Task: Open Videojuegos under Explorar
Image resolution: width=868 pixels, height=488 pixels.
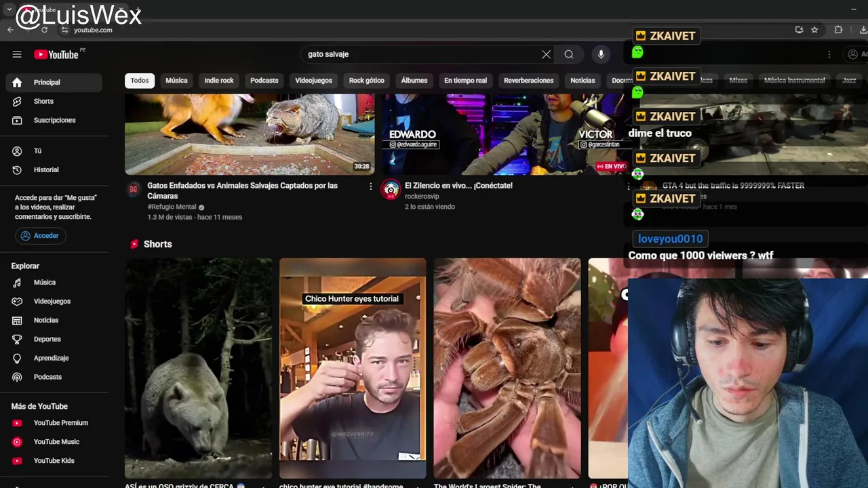Action: tap(54, 302)
